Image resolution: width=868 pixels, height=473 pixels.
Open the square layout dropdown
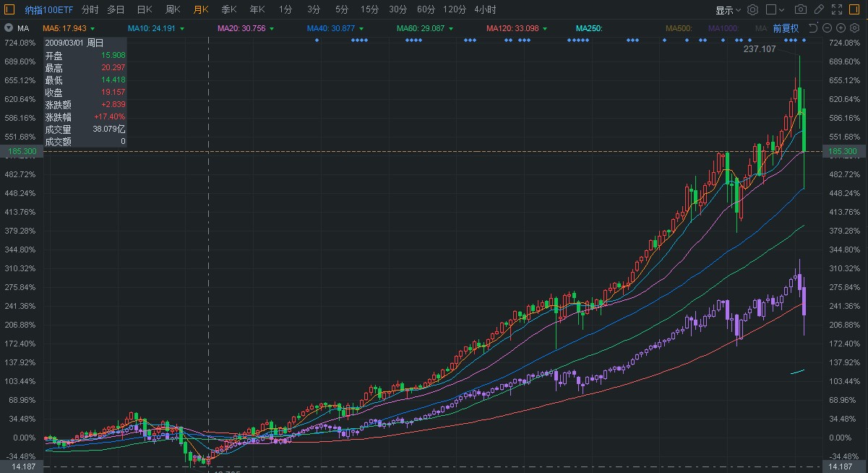pos(775,9)
